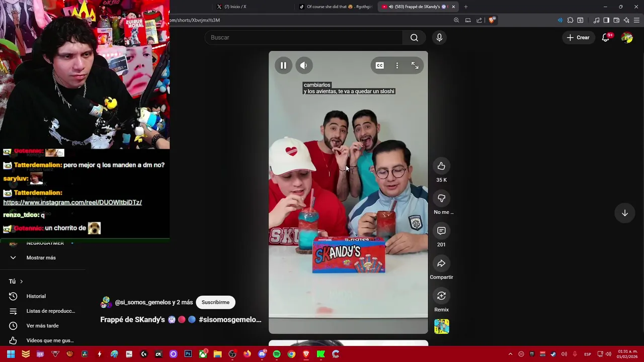Viewport: 644px width, 362px height.
Task: Click the address bar URL text
Action: (x=195, y=20)
